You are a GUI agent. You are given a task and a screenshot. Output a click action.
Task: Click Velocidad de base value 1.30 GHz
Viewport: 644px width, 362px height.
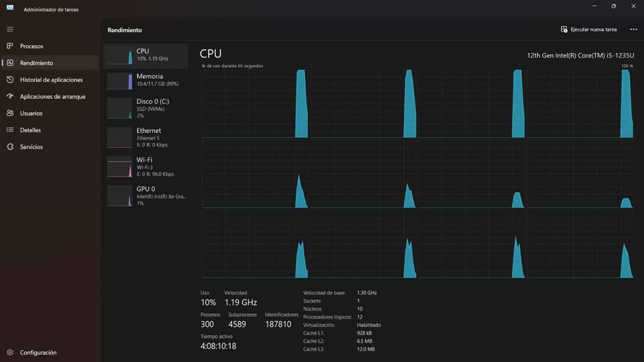point(367,293)
